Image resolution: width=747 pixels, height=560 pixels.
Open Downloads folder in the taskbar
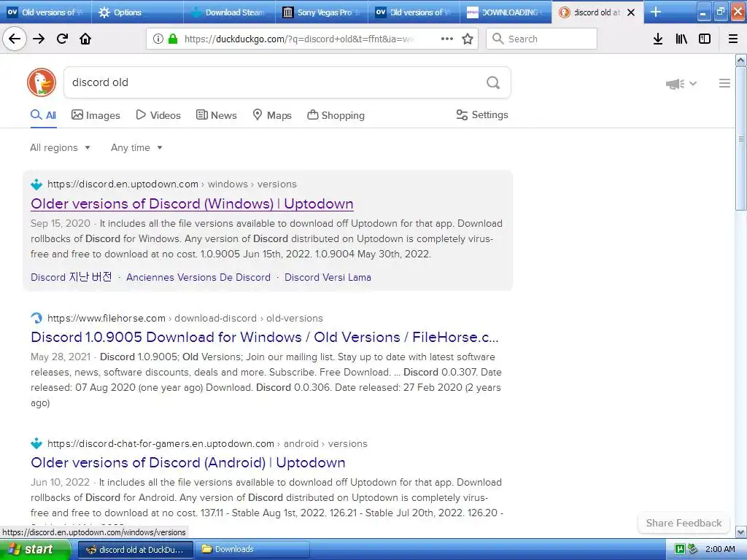tap(252, 549)
